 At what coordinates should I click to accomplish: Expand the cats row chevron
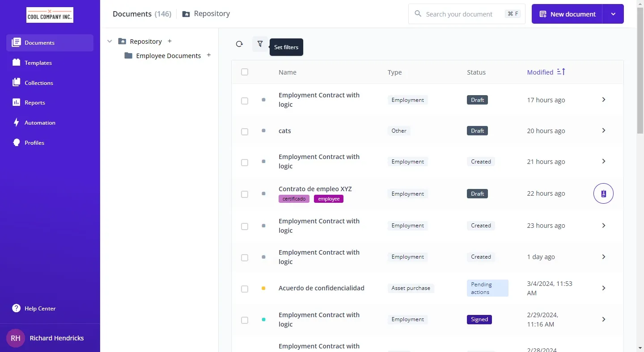coord(603,130)
